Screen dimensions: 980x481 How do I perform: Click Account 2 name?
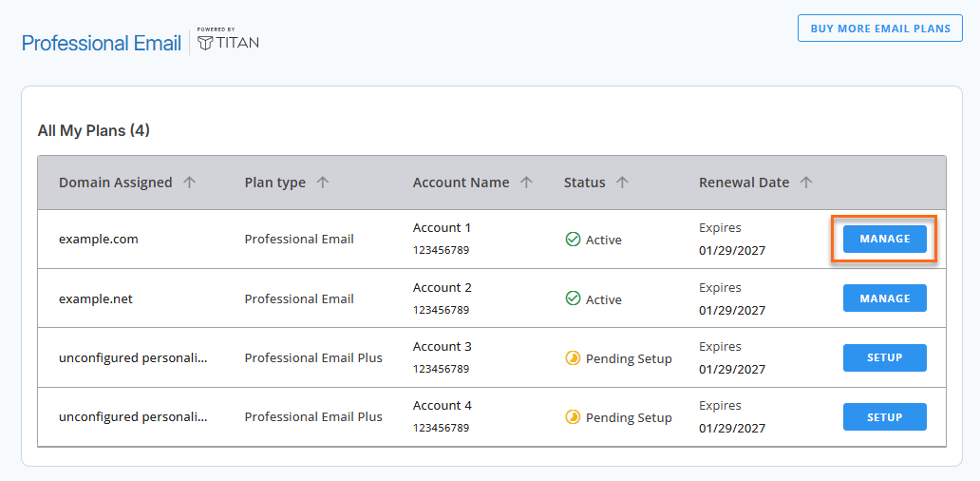tap(442, 288)
